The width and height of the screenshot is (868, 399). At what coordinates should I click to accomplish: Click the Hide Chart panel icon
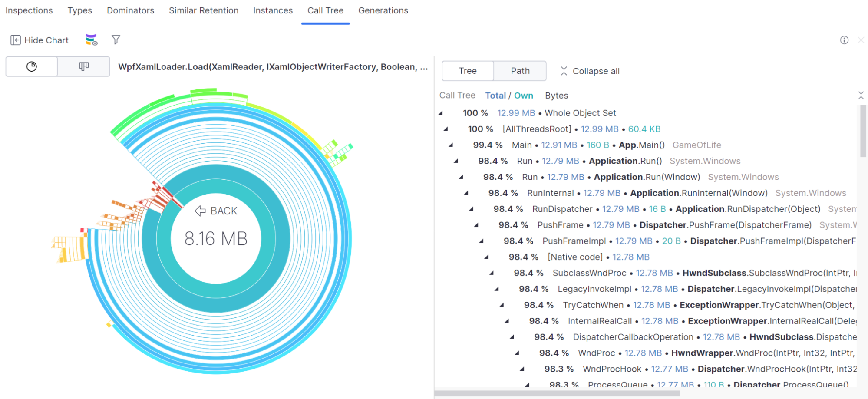point(16,40)
